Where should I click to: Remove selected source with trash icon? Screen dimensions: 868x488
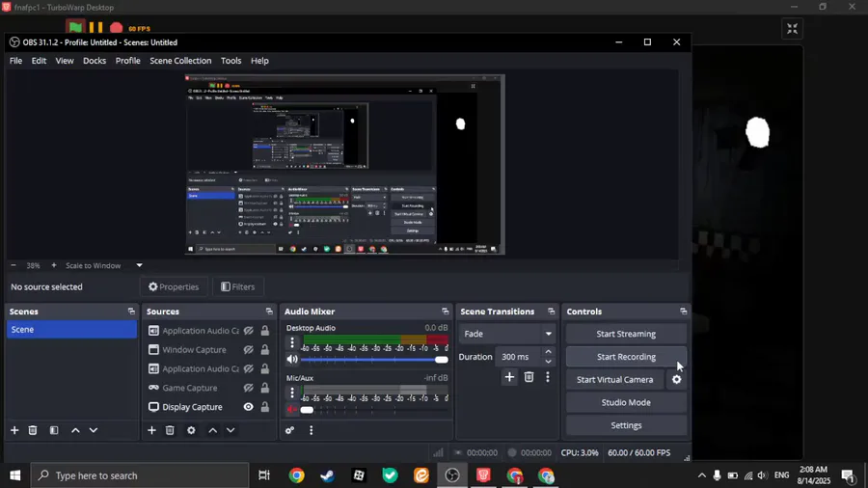pos(170,430)
